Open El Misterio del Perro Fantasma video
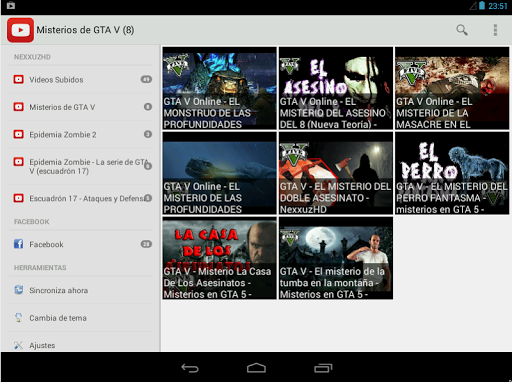This screenshot has height=382, width=512. (x=452, y=173)
